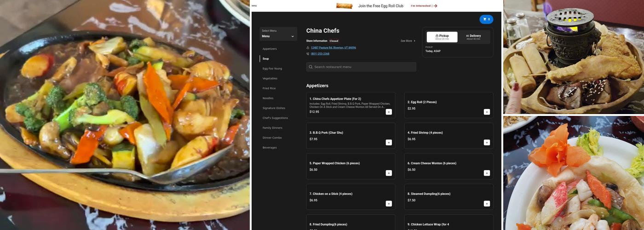
Task: Go to Vegetables menu category
Action: tap(270, 79)
